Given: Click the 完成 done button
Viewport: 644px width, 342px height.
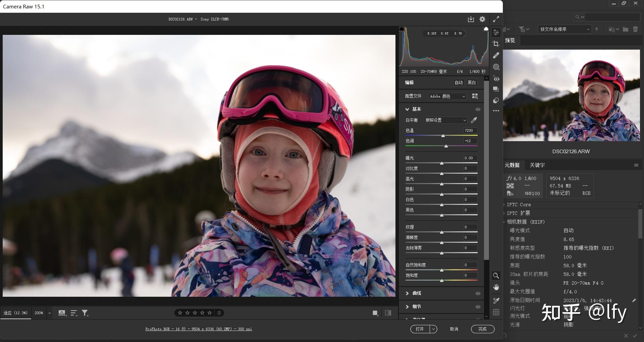Looking at the screenshot, I should 482,329.
